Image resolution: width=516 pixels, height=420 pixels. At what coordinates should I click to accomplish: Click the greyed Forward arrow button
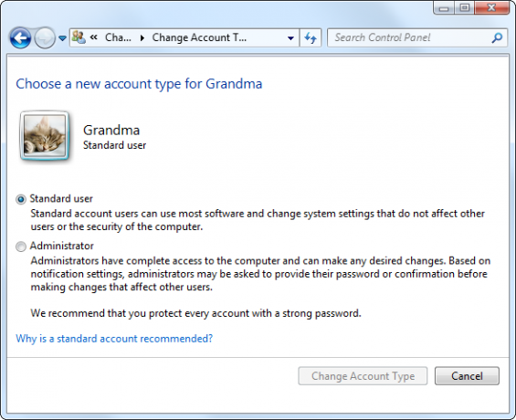point(45,38)
